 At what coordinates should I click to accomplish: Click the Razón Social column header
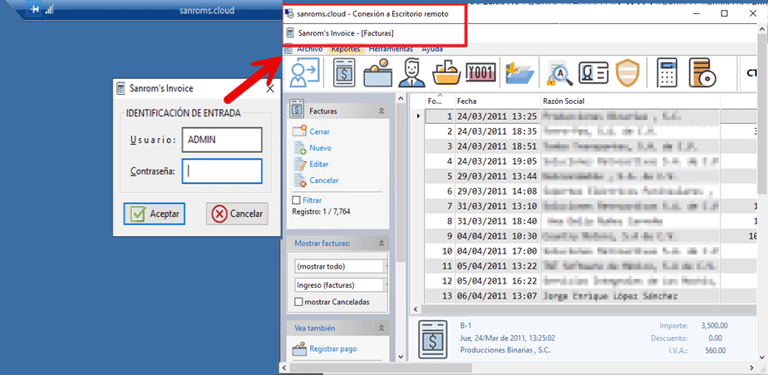tap(630, 101)
